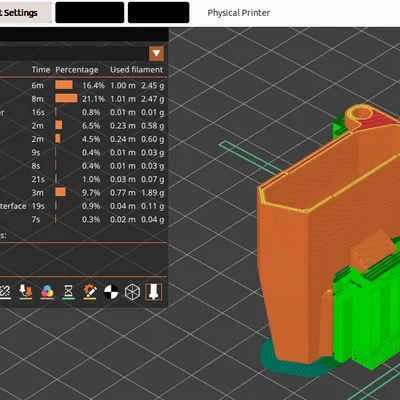
Task: Click the orange bar beside 9.7%
Action: [60, 192]
